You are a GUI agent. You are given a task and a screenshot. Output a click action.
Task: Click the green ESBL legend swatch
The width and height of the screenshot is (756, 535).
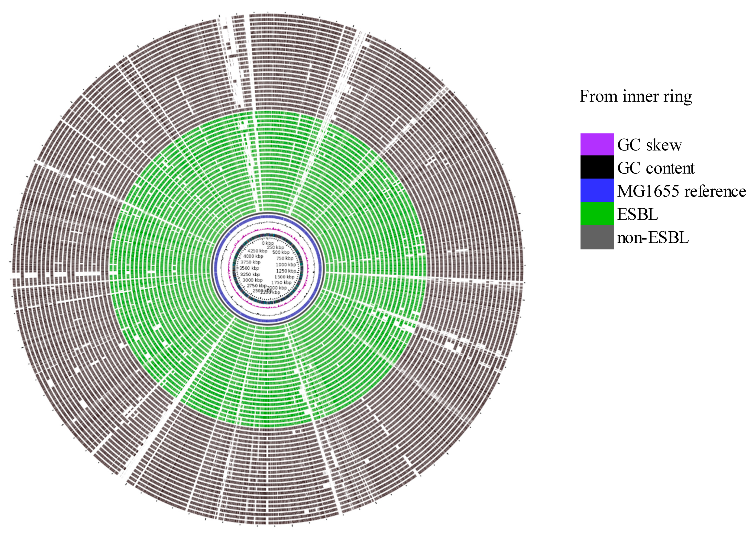[597, 214]
